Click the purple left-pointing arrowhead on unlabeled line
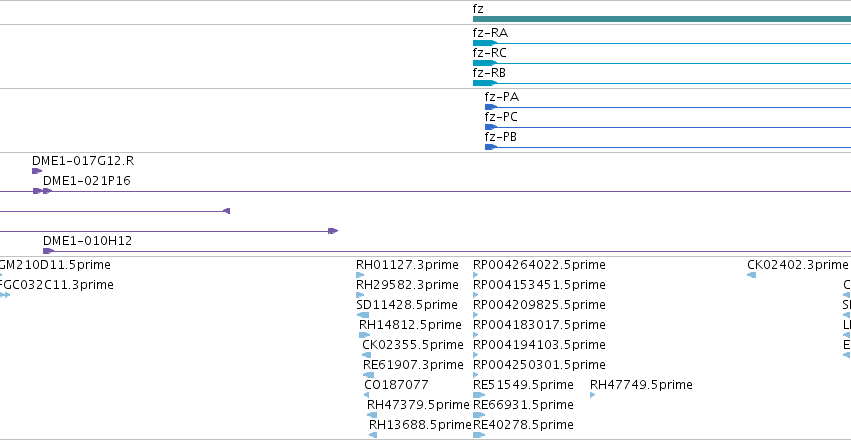Image resolution: width=851 pixels, height=440 pixels. (227, 211)
